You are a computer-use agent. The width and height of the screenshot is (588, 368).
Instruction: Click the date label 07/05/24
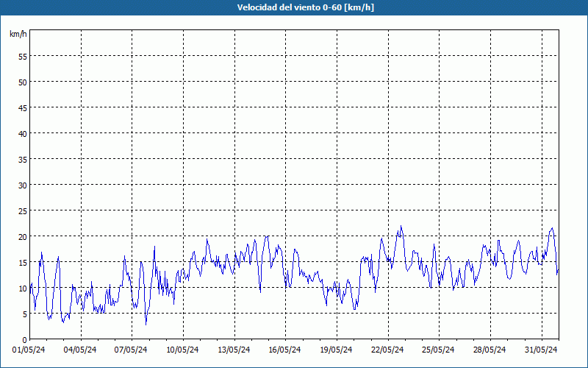click(131, 350)
